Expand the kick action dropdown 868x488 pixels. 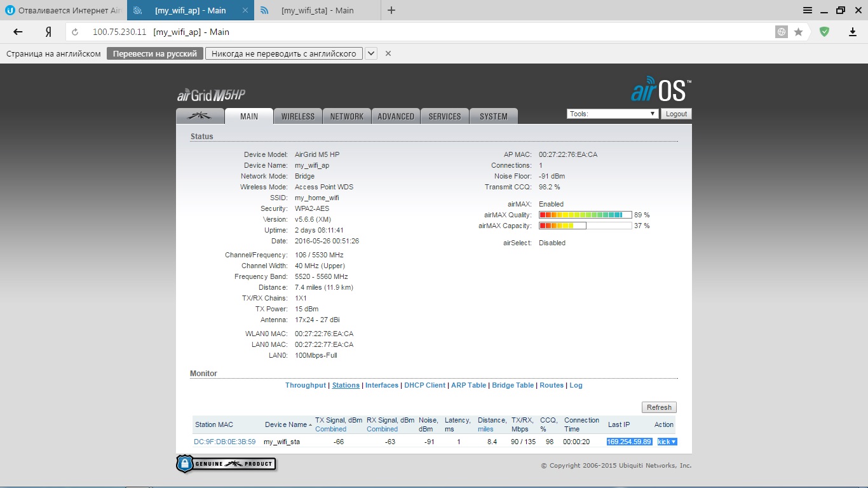pos(667,442)
